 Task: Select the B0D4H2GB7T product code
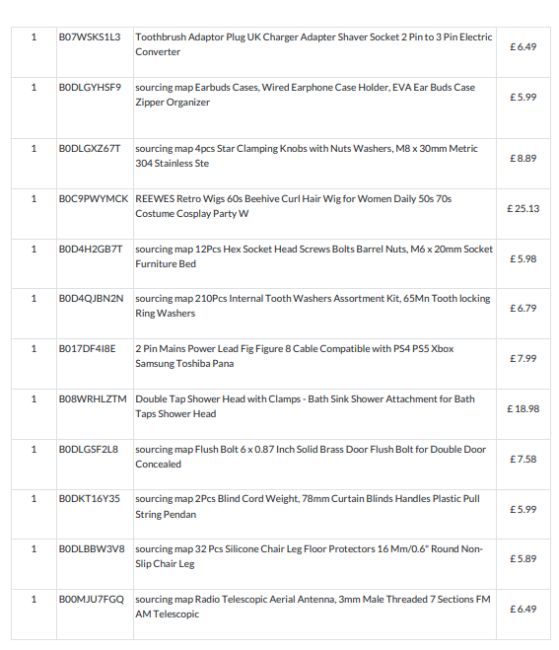(x=90, y=249)
